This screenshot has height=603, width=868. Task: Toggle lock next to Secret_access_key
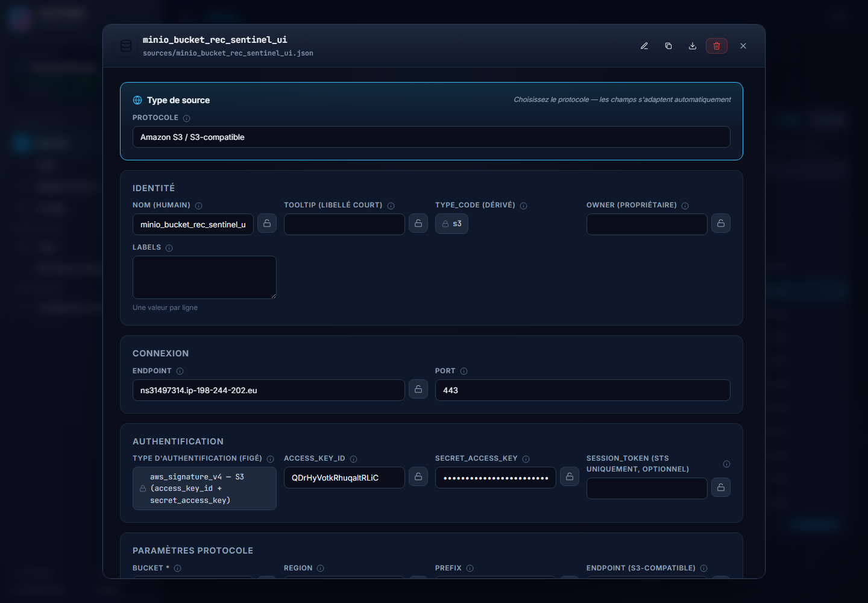click(x=570, y=476)
